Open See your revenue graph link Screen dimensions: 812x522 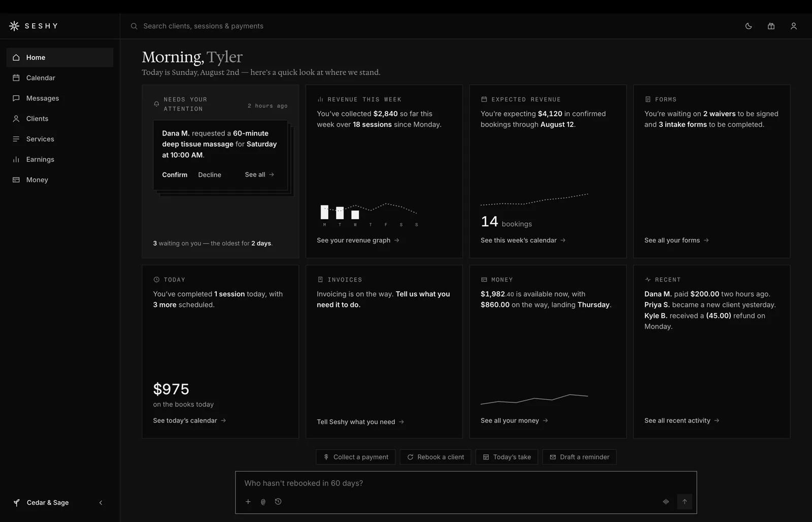point(358,240)
